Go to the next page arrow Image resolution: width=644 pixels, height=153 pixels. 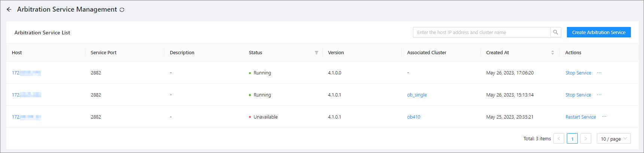click(x=586, y=139)
